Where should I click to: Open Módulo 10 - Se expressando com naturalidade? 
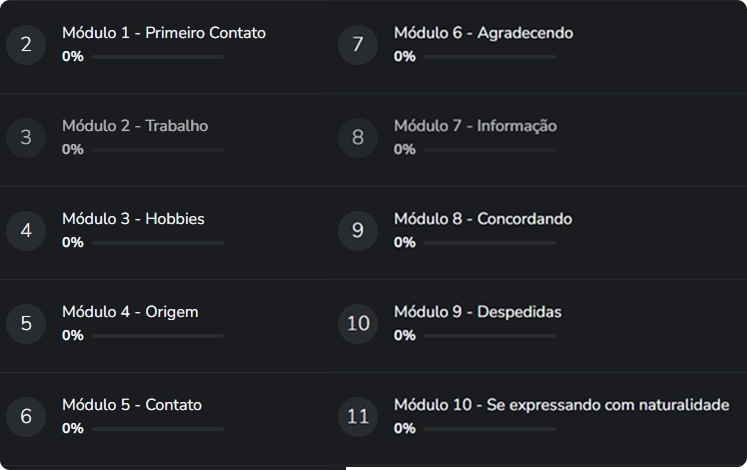[x=561, y=405]
